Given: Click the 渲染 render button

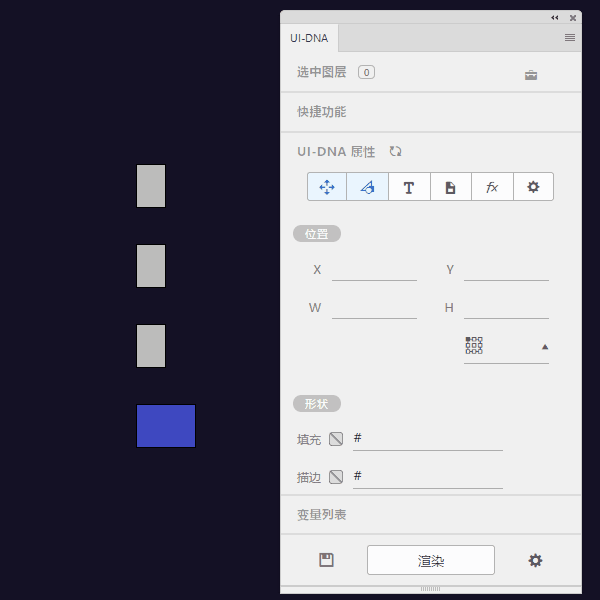Looking at the screenshot, I should coord(431,560).
